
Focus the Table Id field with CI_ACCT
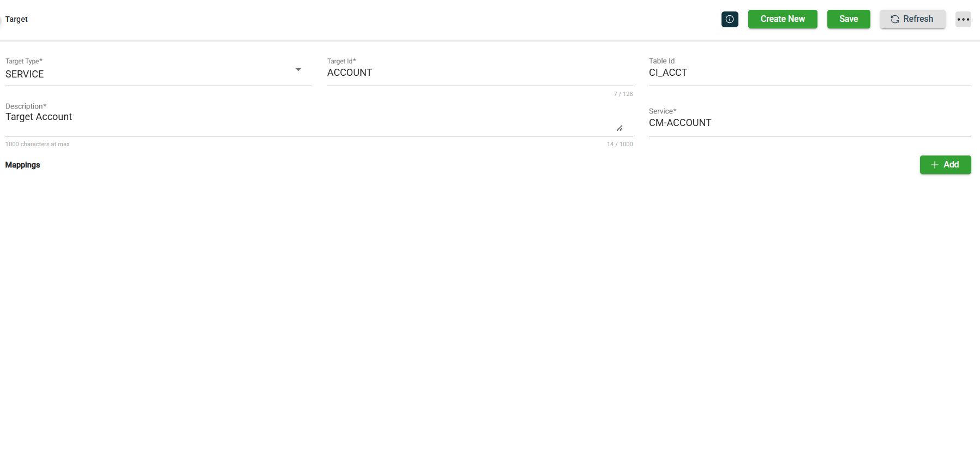tap(809, 73)
